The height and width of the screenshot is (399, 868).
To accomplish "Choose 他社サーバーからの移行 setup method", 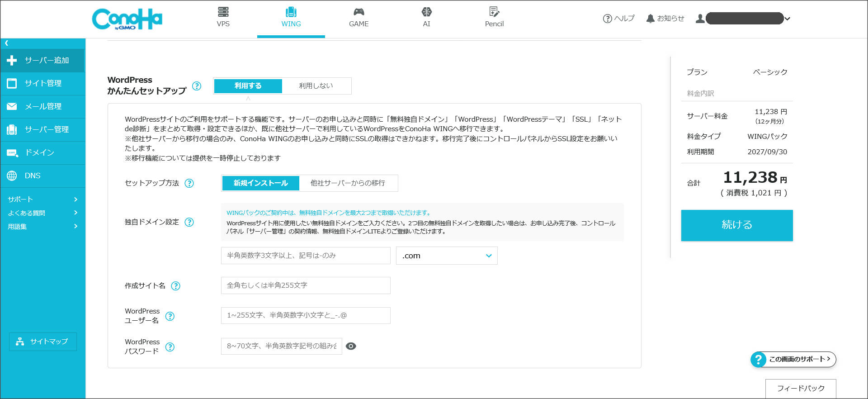I will click(348, 183).
